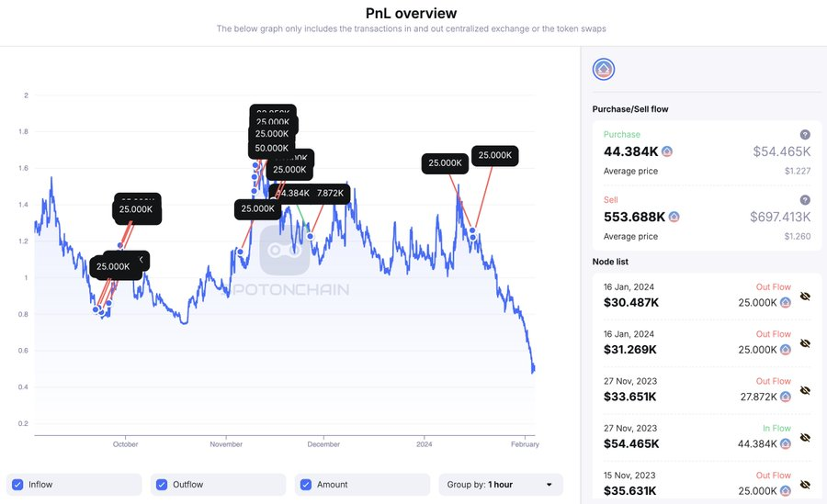Open the Group by 1 hour dropdown

coord(501,485)
